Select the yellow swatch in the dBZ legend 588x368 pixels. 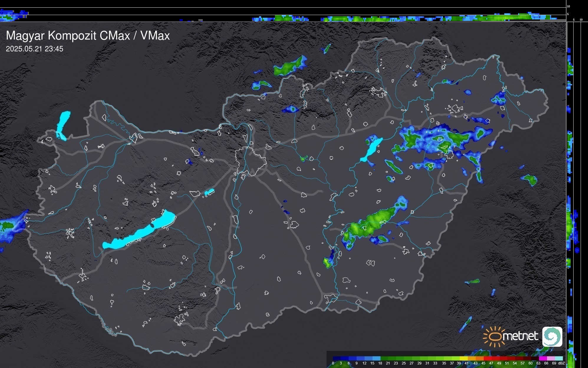coord(464,359)
